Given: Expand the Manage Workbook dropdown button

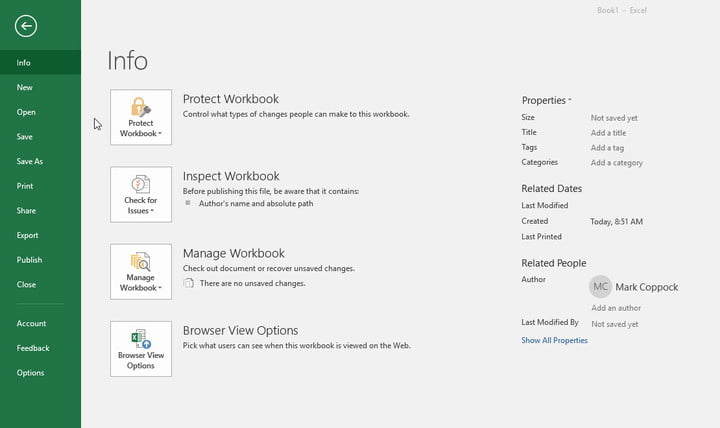Looking at the screenshot, I should pyautogui.click(x=141, y=272).
